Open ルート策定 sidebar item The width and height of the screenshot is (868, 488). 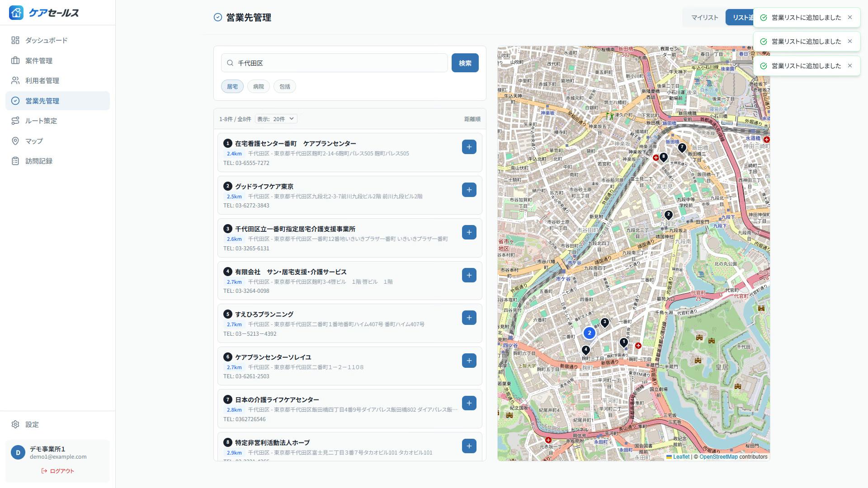click(x=57, y=121)
